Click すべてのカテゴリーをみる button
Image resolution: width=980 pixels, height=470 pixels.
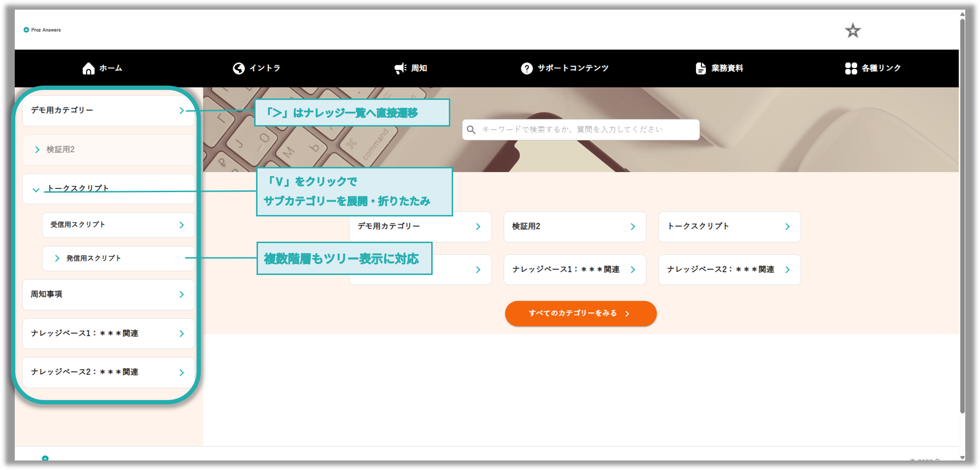[x=581, y=313]
